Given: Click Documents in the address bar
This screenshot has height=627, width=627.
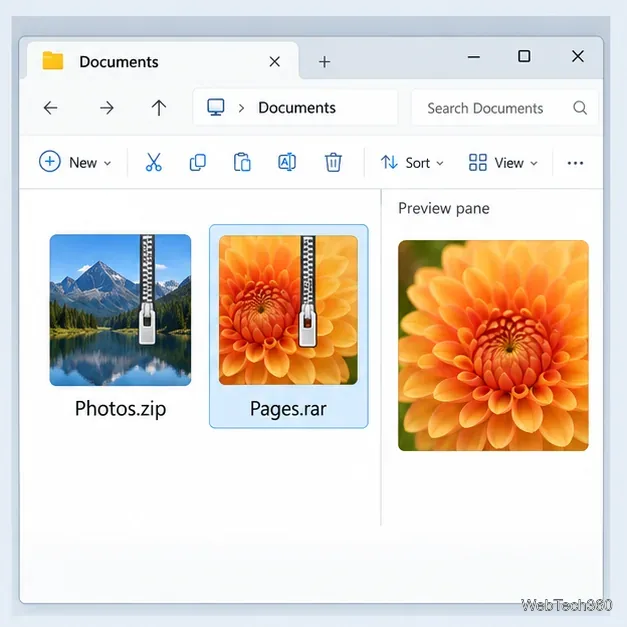Looking at the screenshot, I should coord(297,108).
